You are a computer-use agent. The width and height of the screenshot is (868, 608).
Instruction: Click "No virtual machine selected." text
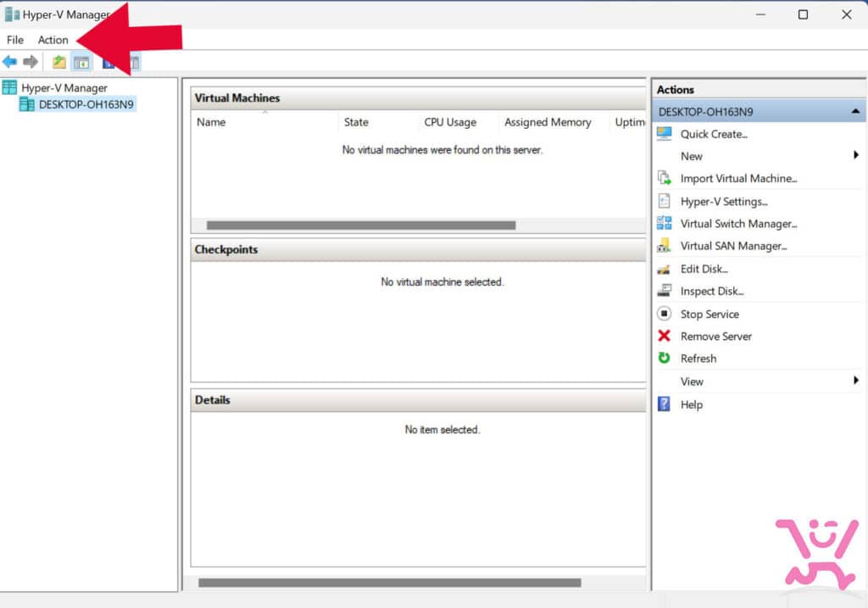pyautogui.click(x=442, y=282)
